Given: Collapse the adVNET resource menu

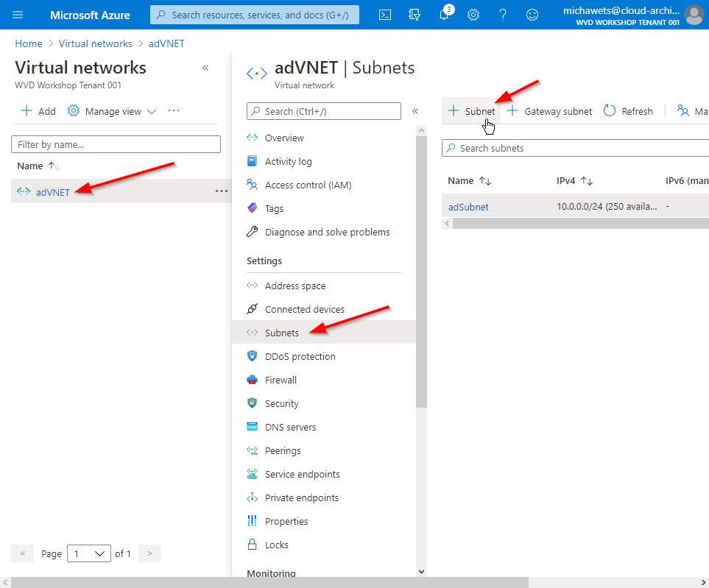Looking at the screenshot, I should coord(415,111).
